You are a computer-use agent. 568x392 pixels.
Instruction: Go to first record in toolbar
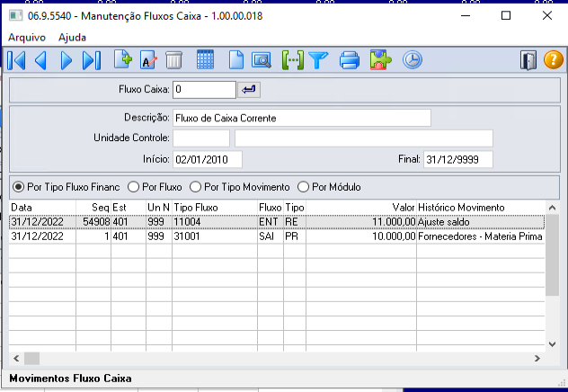point(16,60)
